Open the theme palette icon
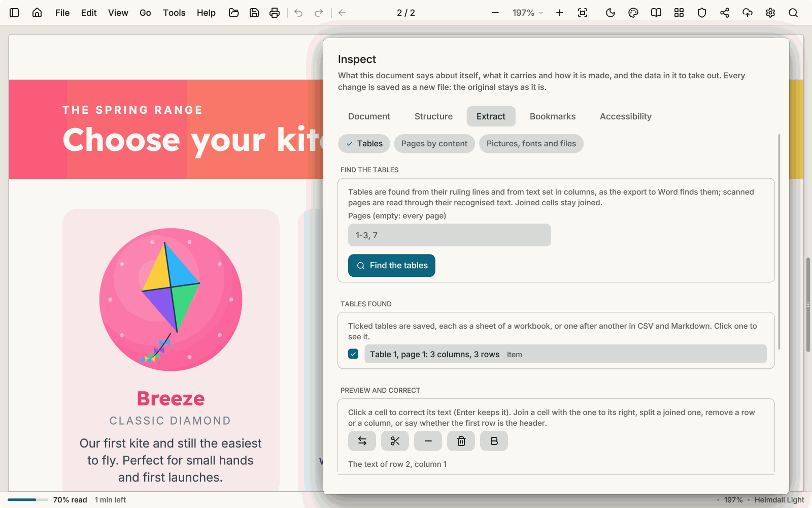Screen dimensions: 812x508 (x=633, y=13)
